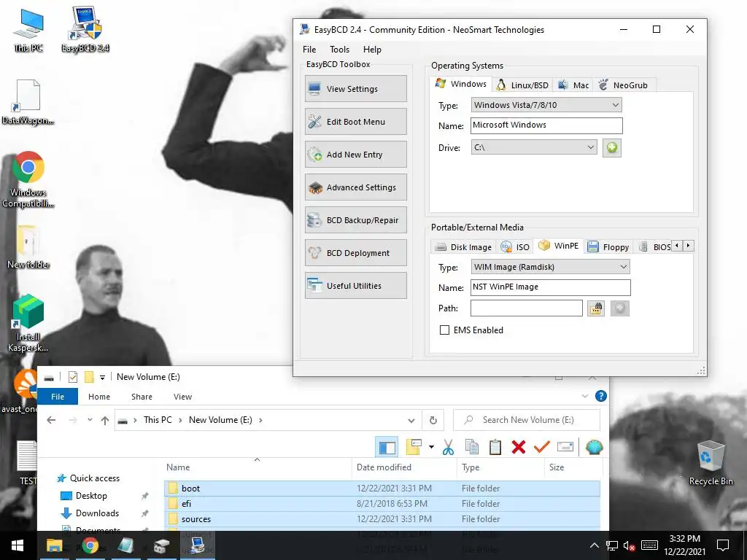The width and height of the screenshot is (747, 560).
Task: Open BCD Backup/Repair section
Action: pyautogui.click(x=355, y=220)
